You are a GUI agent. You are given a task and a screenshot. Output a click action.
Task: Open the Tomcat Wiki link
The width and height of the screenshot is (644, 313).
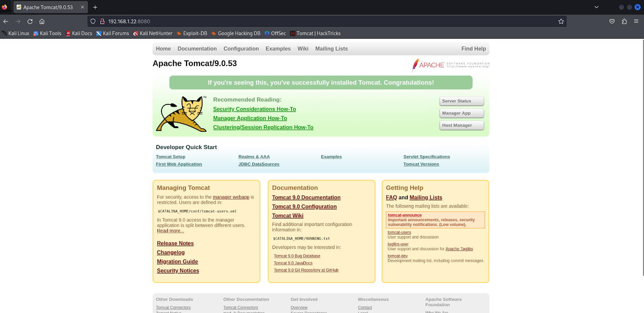(x=288, y=216)
